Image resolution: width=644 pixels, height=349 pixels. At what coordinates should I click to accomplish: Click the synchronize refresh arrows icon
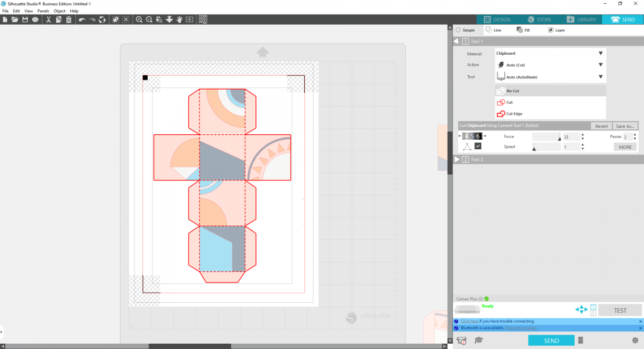(x=102, y=19)
